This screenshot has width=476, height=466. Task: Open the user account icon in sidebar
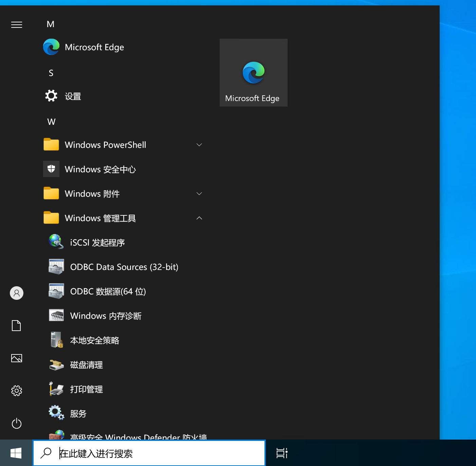(x=17, y=293)
